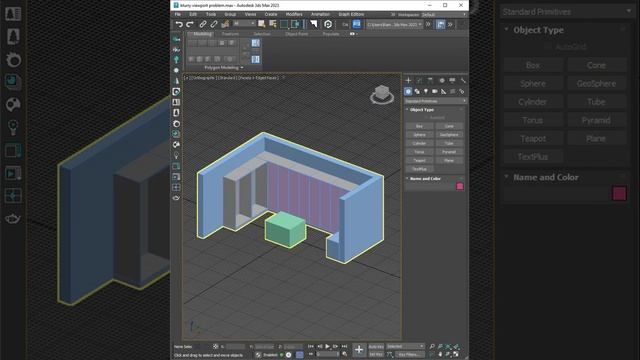Expand the Polygon Modeling ribbon panel
Screen dimensions: 640x360
point(224,67)
